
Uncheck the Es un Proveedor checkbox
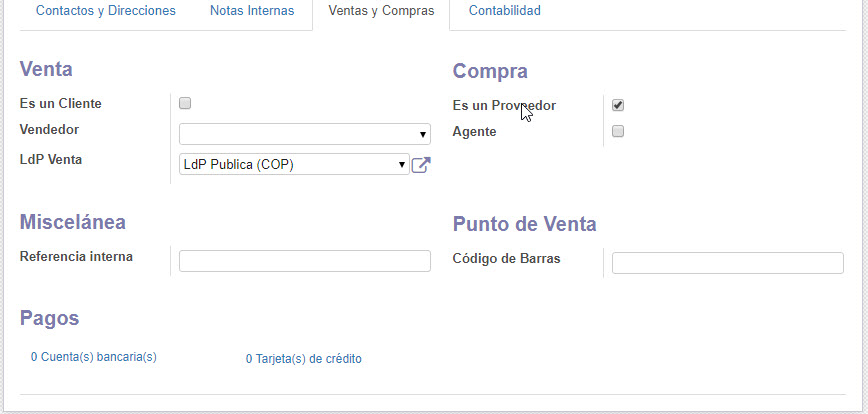(618, 105)
